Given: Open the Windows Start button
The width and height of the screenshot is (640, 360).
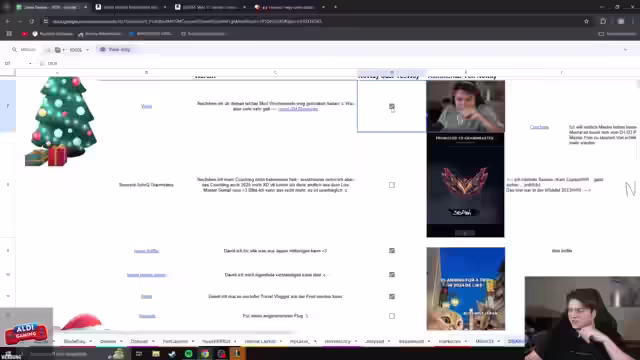Looking at the screenshot, I should (x=8, y=354).
